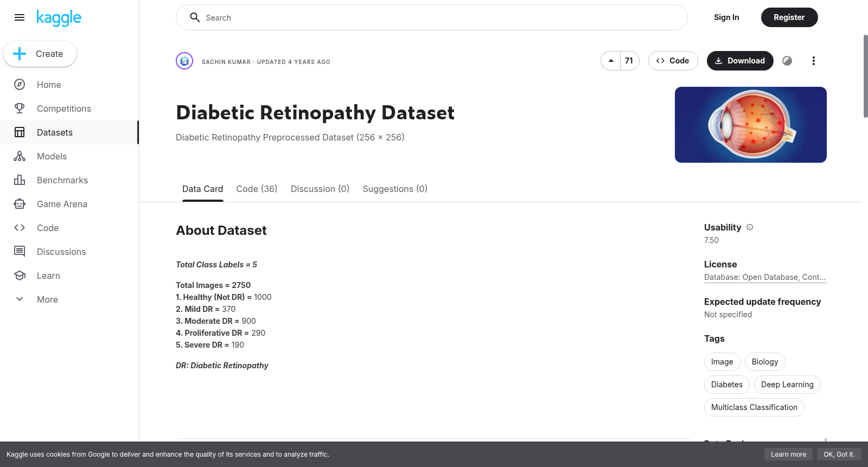Click the Deep Learning tag
868x467 pixels.
click(x=787, y=385)
